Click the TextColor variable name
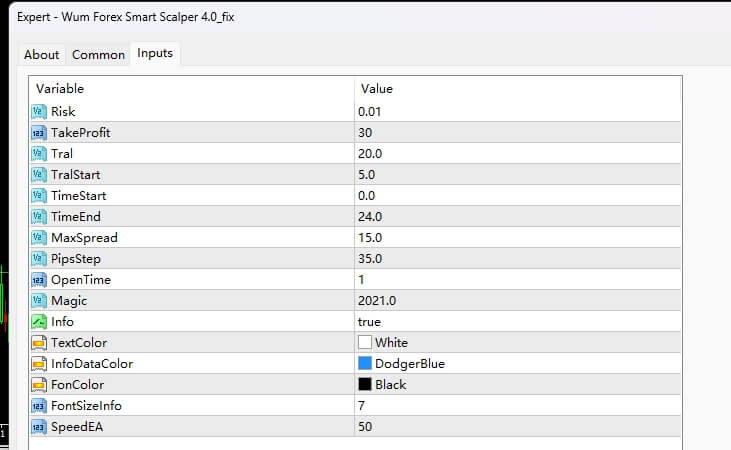Image resolution: width=731 pixels, height=450 pixels. [x=79, y=342]
